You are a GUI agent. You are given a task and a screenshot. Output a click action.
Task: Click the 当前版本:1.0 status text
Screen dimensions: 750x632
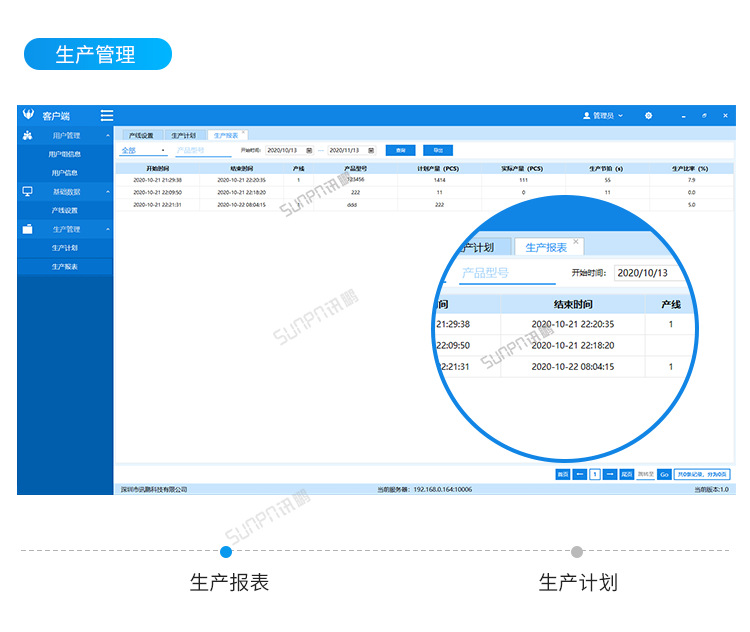tap(711, 489)
